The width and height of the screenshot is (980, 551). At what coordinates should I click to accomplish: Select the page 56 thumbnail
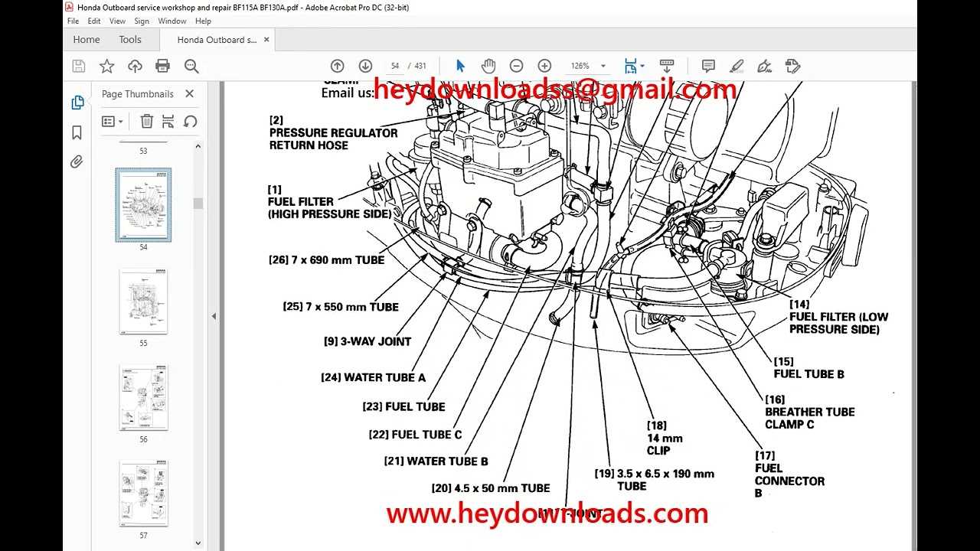(x=143, y=397)
